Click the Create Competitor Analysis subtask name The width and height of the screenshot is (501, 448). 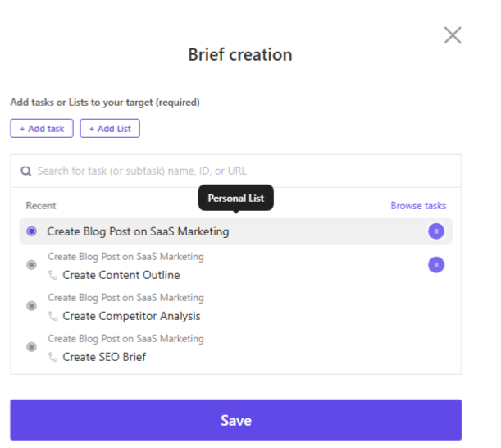click(x=131, y=316)
